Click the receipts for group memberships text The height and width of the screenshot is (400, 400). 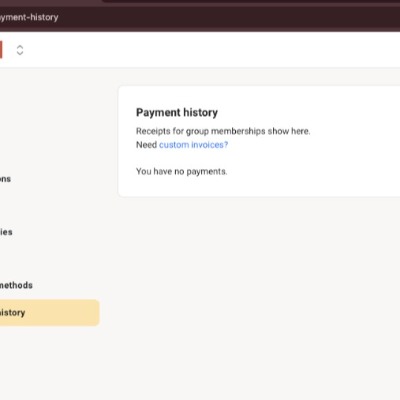pos(223,131)
